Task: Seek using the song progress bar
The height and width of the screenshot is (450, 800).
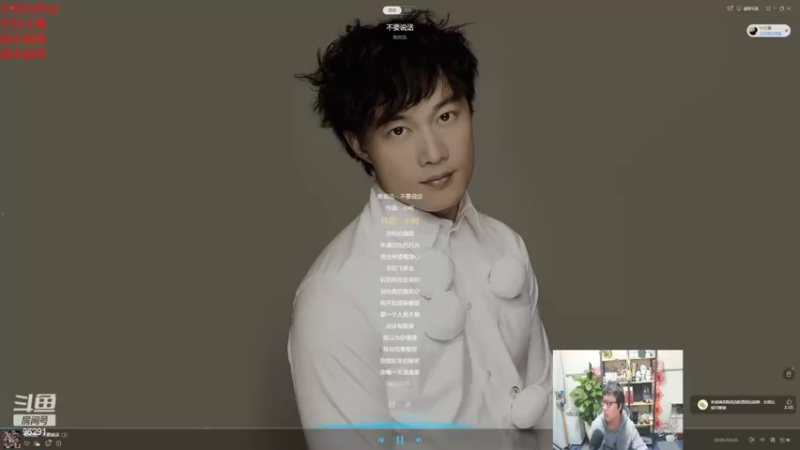Action: [x=400, y=428]
